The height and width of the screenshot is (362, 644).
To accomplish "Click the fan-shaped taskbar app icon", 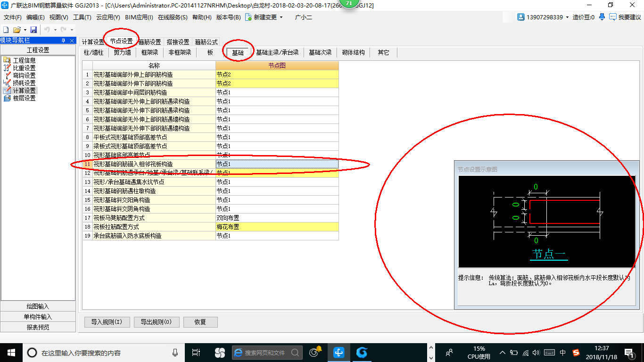I will tap(220, 353).
